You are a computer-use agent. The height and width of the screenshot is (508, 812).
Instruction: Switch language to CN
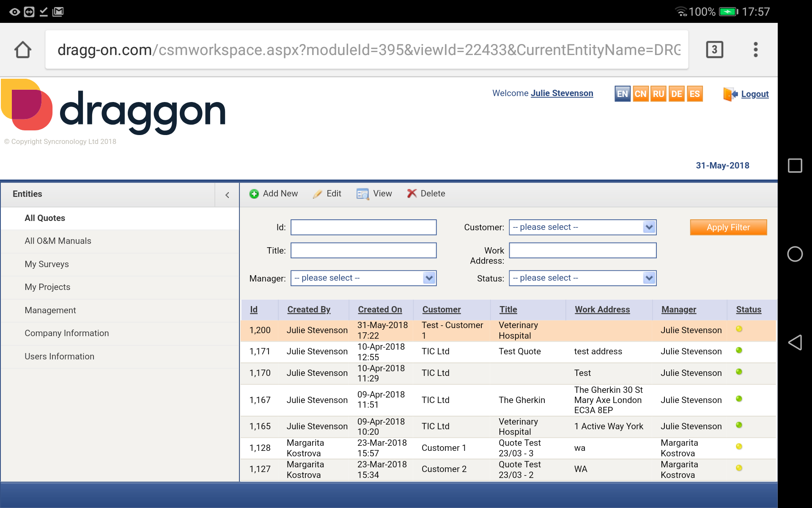640,94
